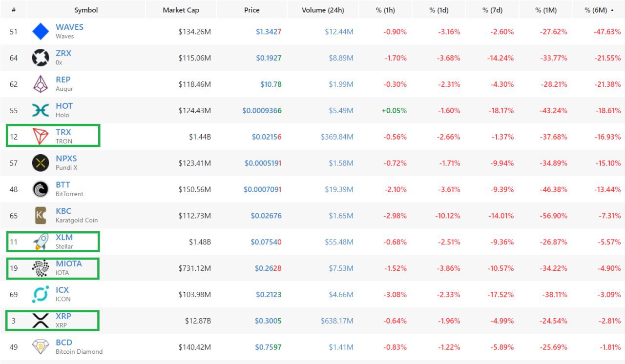Open the BTT symbol link
Viewport: 625px width, 364px height.
pyautogui.click(x=63, y=185)
